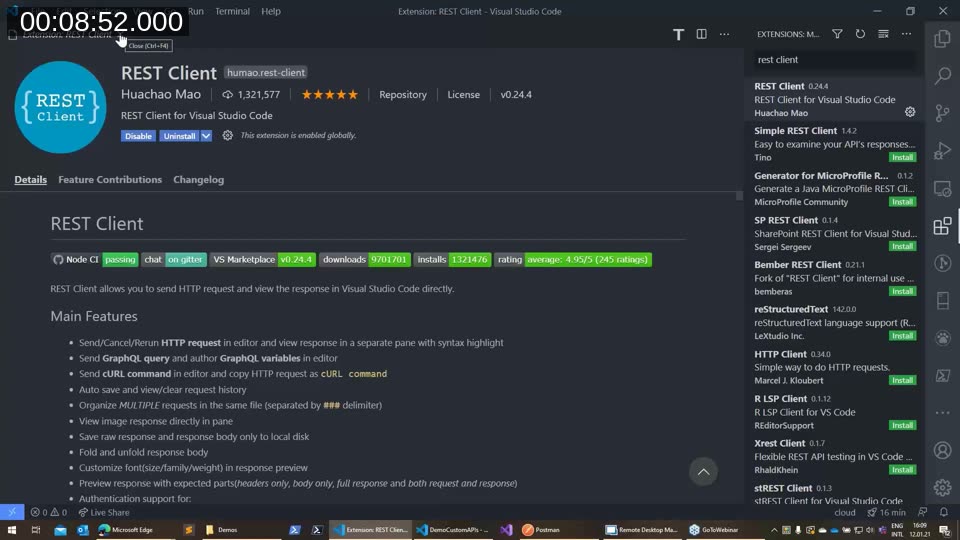Click the cURL command link
The height and width of the screenshot is (540, 960).
tap(354, 373)
